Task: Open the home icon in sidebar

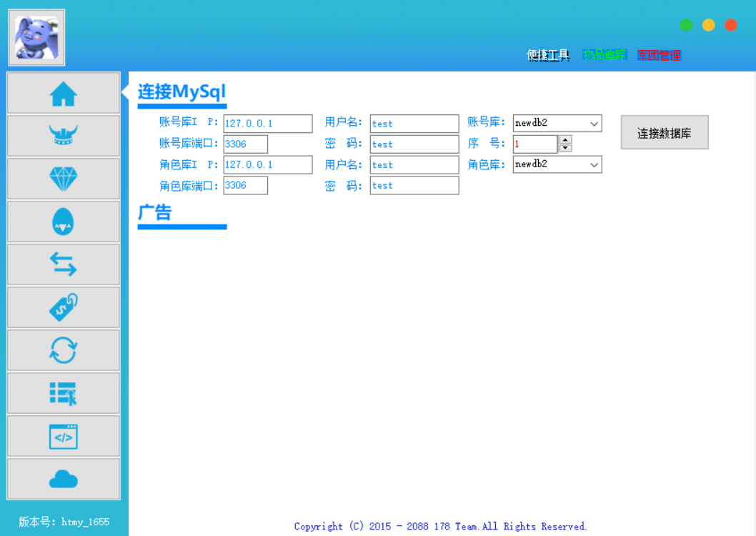Action: tap(64, 93)
